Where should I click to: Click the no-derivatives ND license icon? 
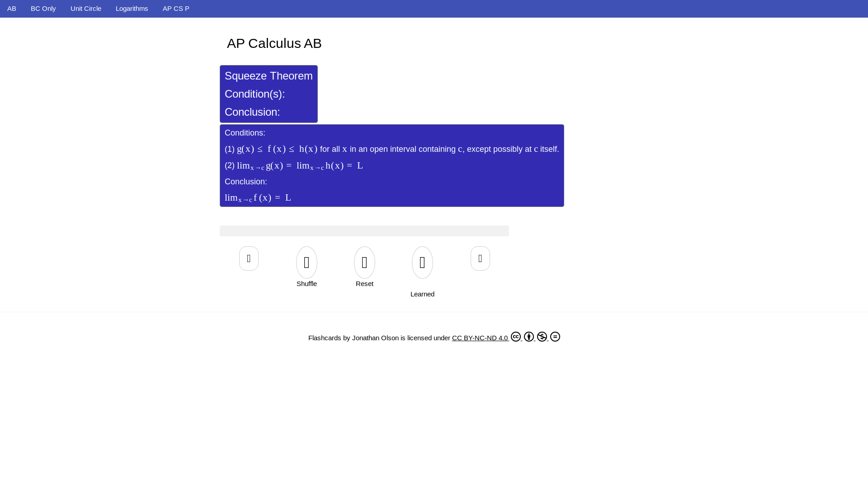point(555,337)
